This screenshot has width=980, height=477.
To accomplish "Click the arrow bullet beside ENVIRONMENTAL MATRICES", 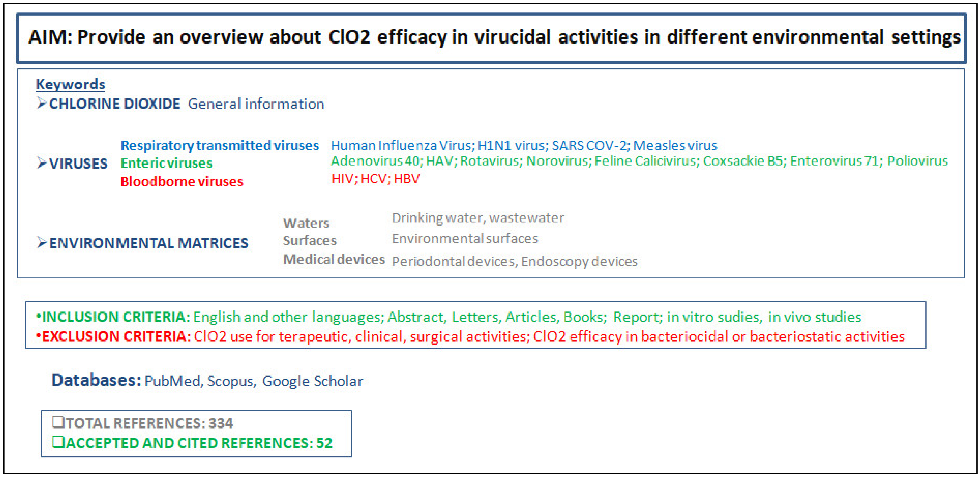I will click(x=41, y=243).
